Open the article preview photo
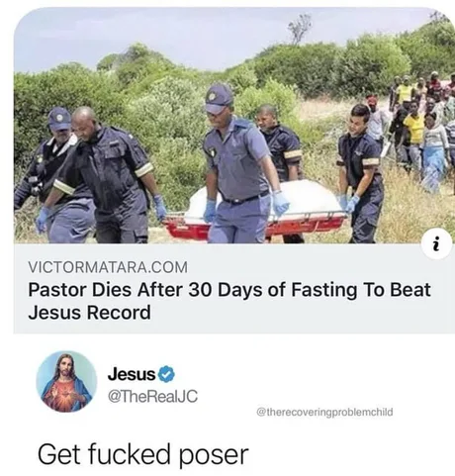455x476 pixels. pyautogui.click(x=234, y=126)
